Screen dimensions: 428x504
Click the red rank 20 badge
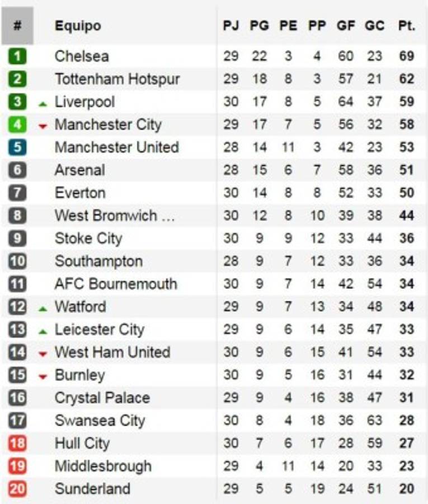(17, 489)
